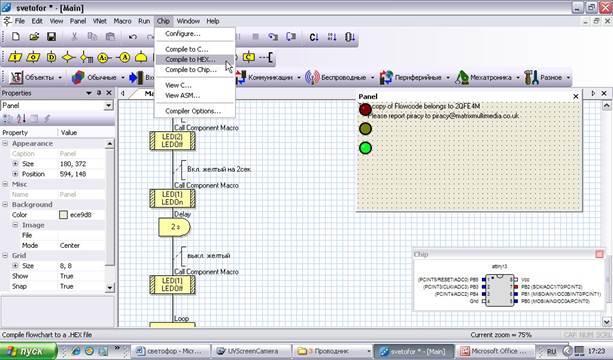Viewport: 613px width, 360px height.
Task: Open the Macro menu
Action: coord(122,21)
